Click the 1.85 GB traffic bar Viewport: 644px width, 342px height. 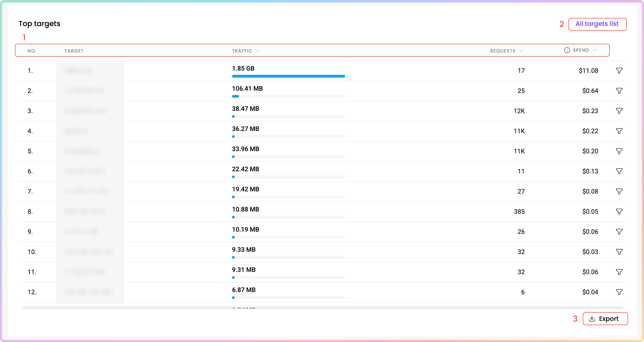click(288, 76)
